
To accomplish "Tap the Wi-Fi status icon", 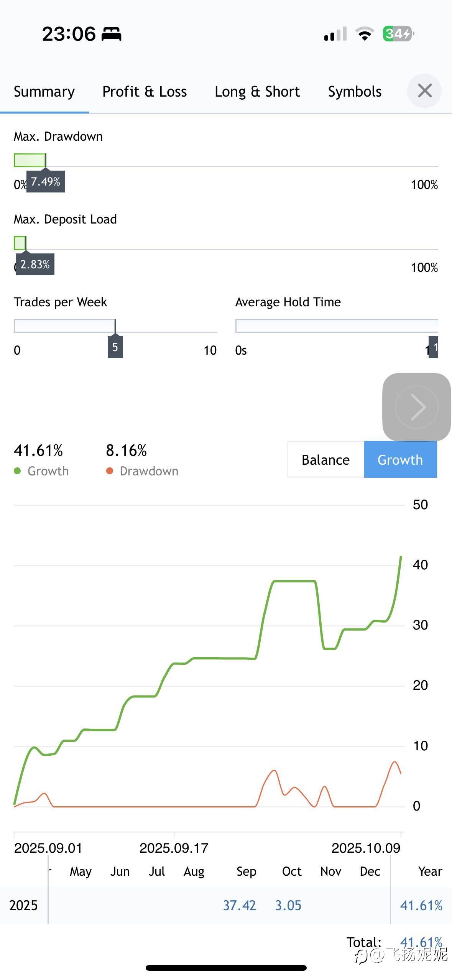I will coord(365,34).
